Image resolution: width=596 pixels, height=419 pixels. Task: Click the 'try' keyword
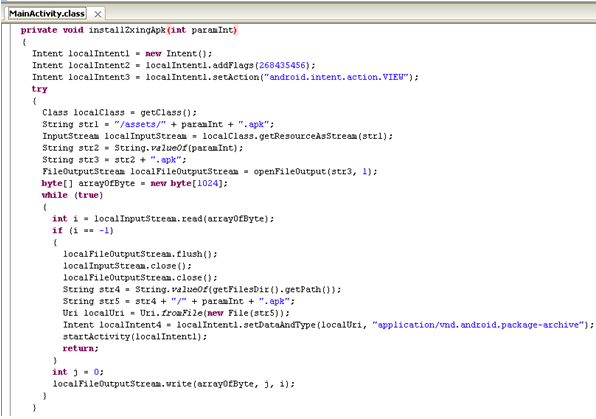pyautogui.click(x=40, y=89)
